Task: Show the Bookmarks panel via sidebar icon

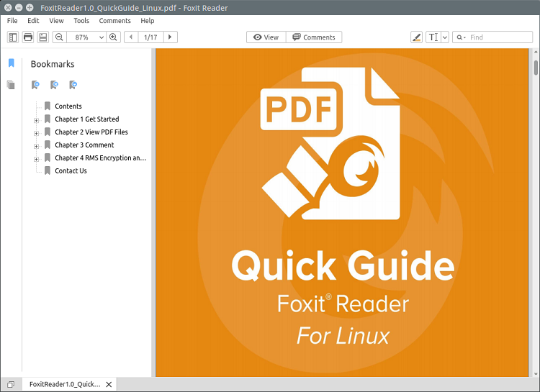Action: click(11, 63)
